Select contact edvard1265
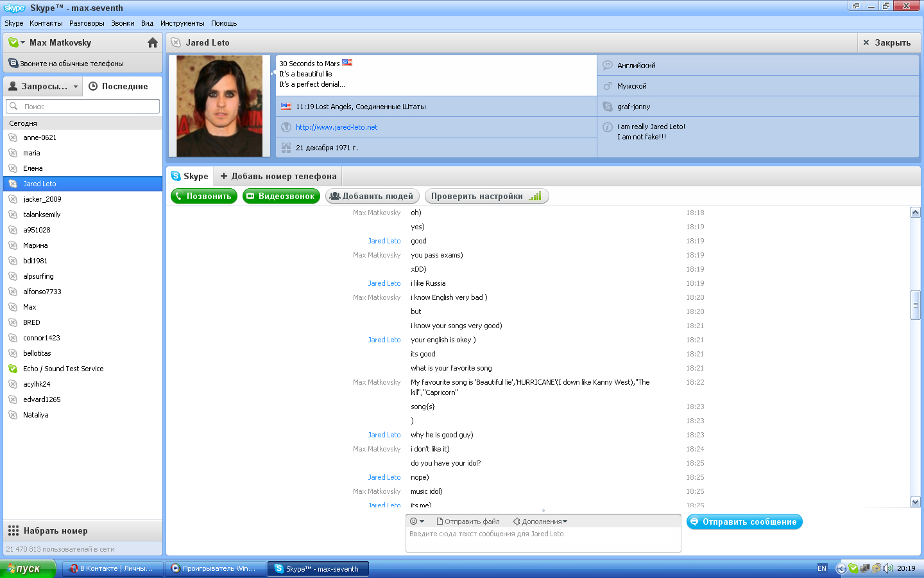This screenshot has height=578, width=924. tap(83, 399)
